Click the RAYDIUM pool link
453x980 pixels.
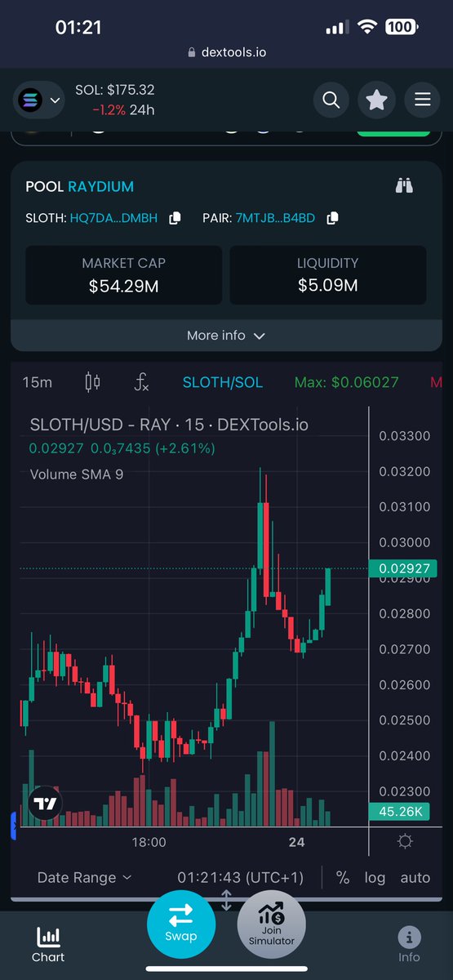[x=100, y=186]
